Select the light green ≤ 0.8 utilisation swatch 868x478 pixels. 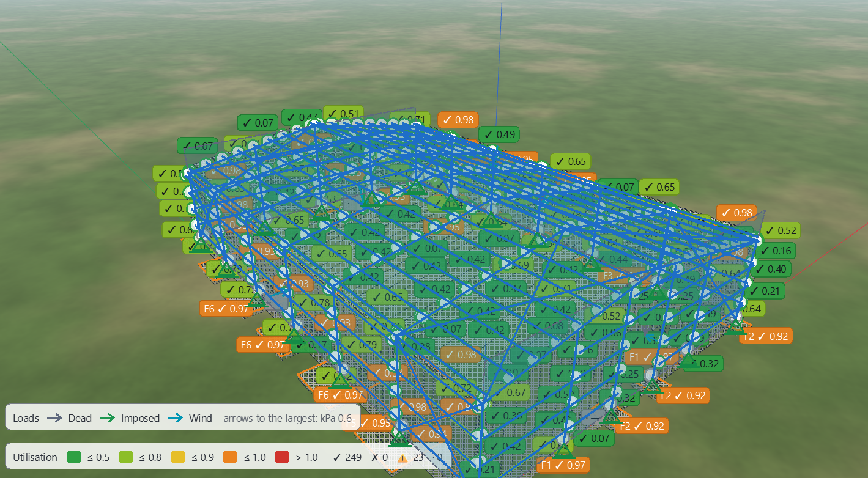126,457
